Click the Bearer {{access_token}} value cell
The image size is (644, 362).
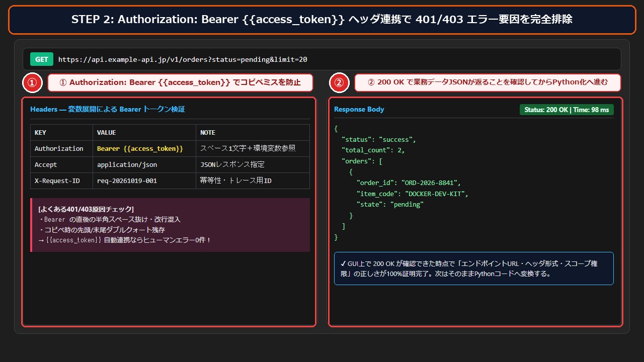pyautogui.click(x=144, y=149)
